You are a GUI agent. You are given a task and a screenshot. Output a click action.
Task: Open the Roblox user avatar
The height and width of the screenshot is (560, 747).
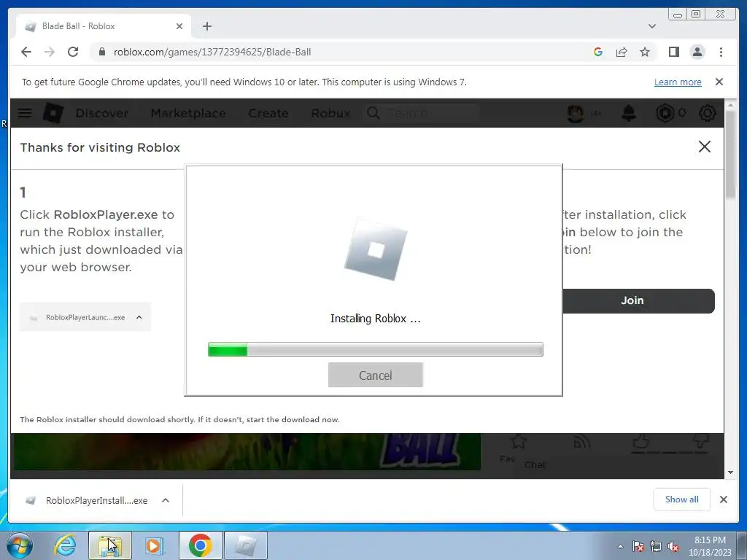click(x=576, y=113)
